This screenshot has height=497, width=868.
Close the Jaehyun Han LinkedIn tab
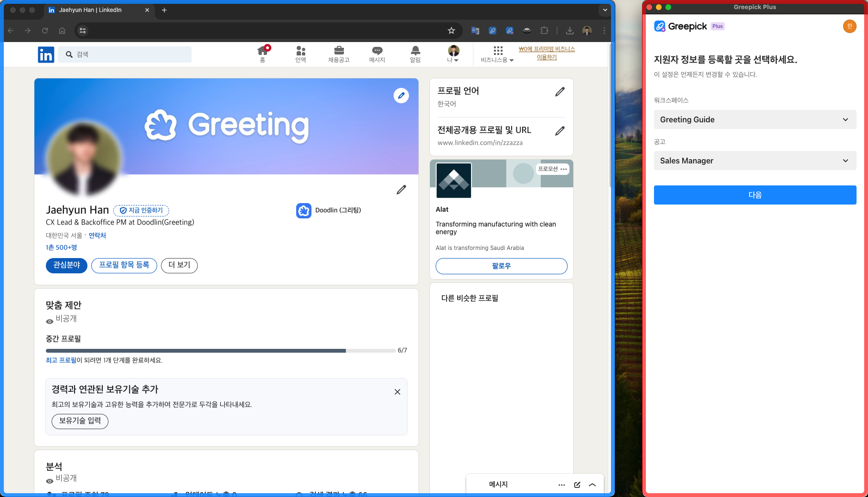point(147,10)
